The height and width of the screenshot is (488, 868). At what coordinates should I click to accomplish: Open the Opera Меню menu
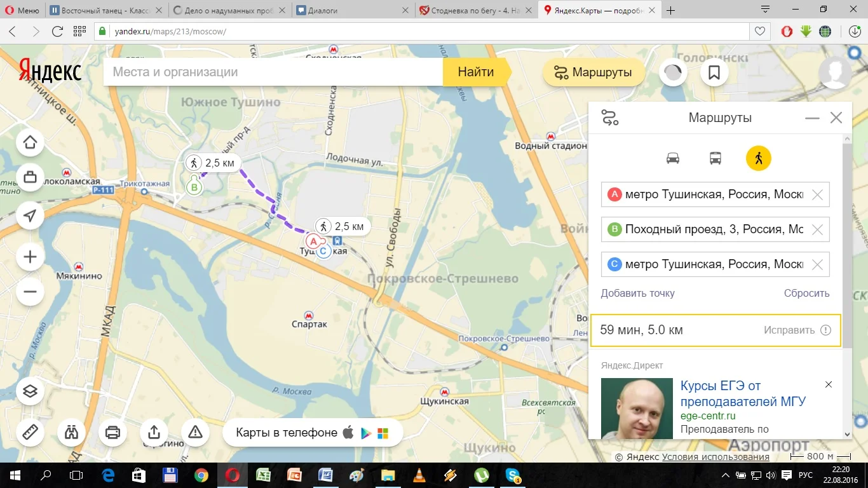22,10
